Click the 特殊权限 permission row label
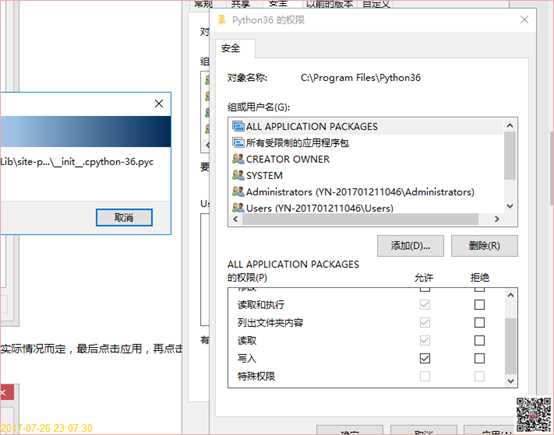 pos(256,376)
